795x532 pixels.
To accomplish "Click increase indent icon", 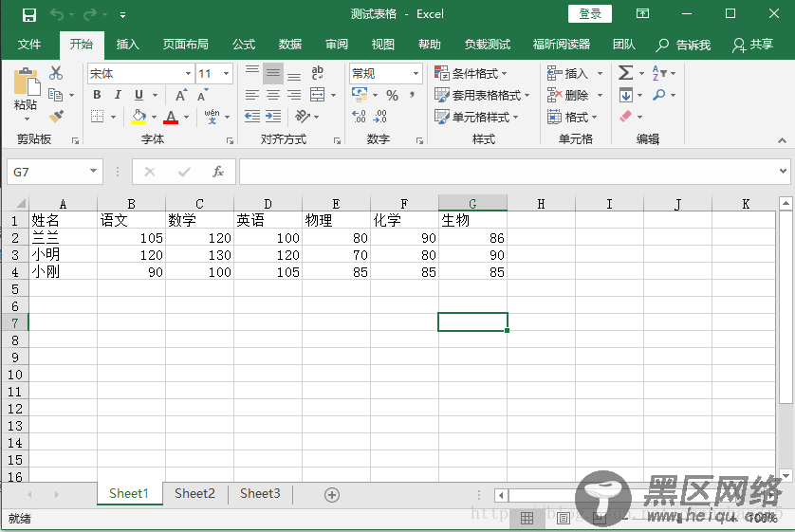I will [273, 117].
